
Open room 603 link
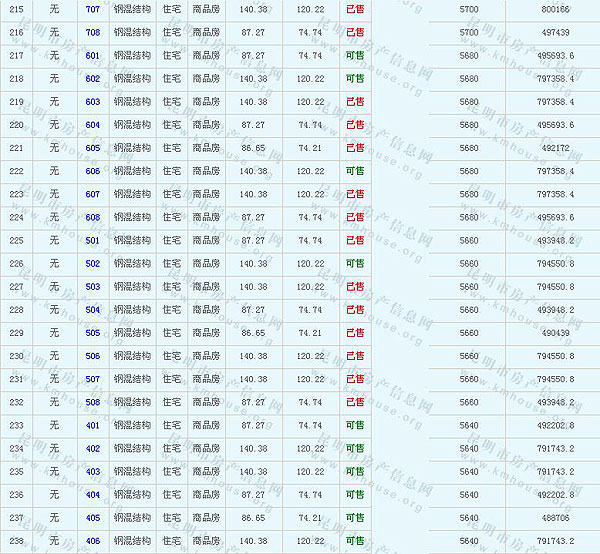tap(93, 101)
